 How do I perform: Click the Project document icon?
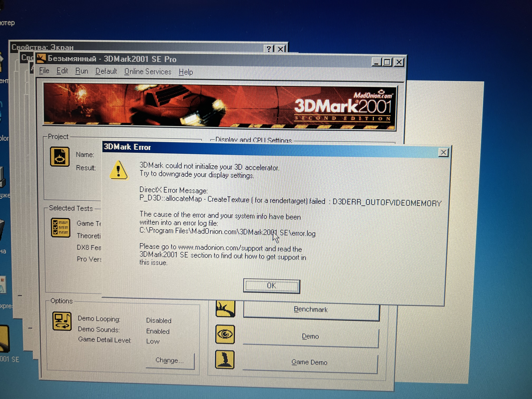60,157
